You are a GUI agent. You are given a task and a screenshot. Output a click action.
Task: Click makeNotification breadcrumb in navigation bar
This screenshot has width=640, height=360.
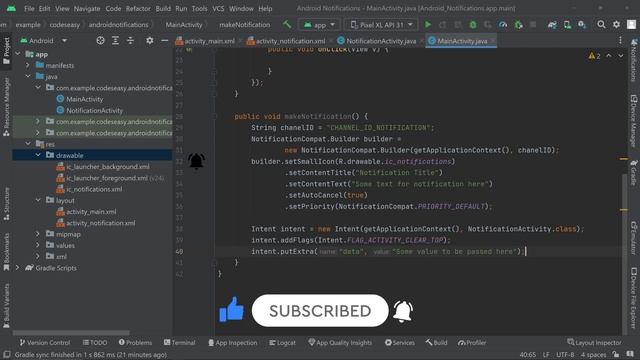[x=244, y=24]
